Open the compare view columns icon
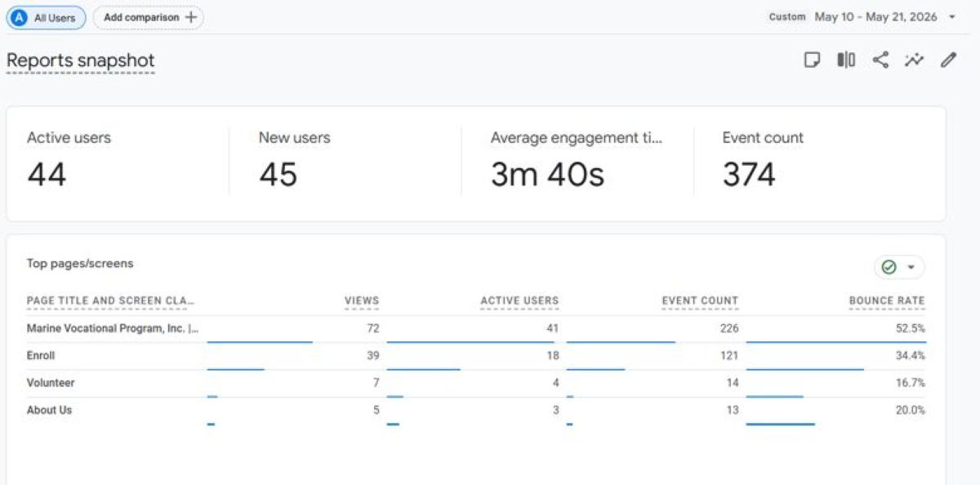Viewport: 980px width, 485px height. click(846, 60)
